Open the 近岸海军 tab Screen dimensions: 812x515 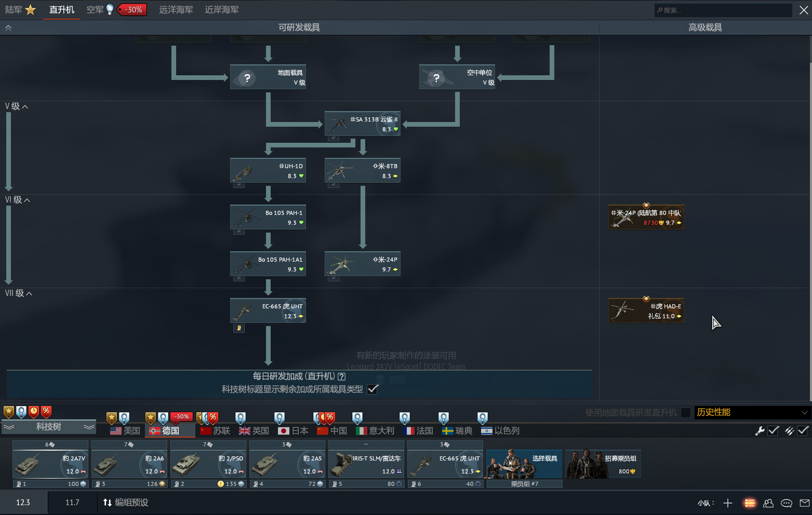pos(222,10)
